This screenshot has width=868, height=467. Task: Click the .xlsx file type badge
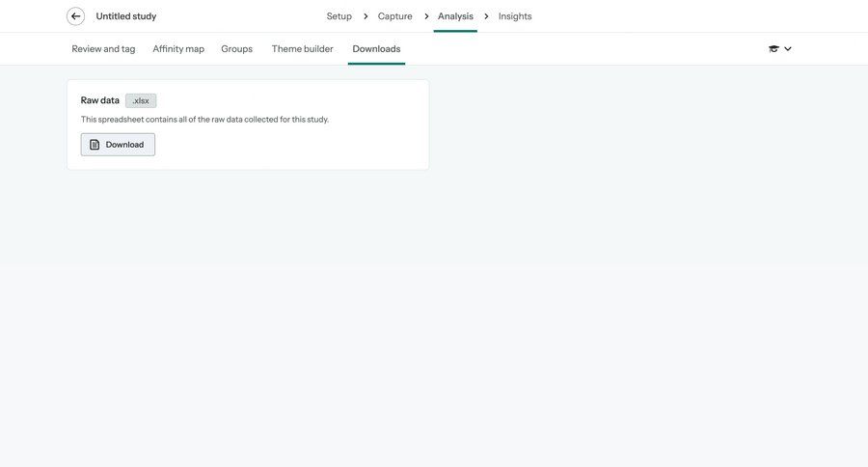coord(141,100)
